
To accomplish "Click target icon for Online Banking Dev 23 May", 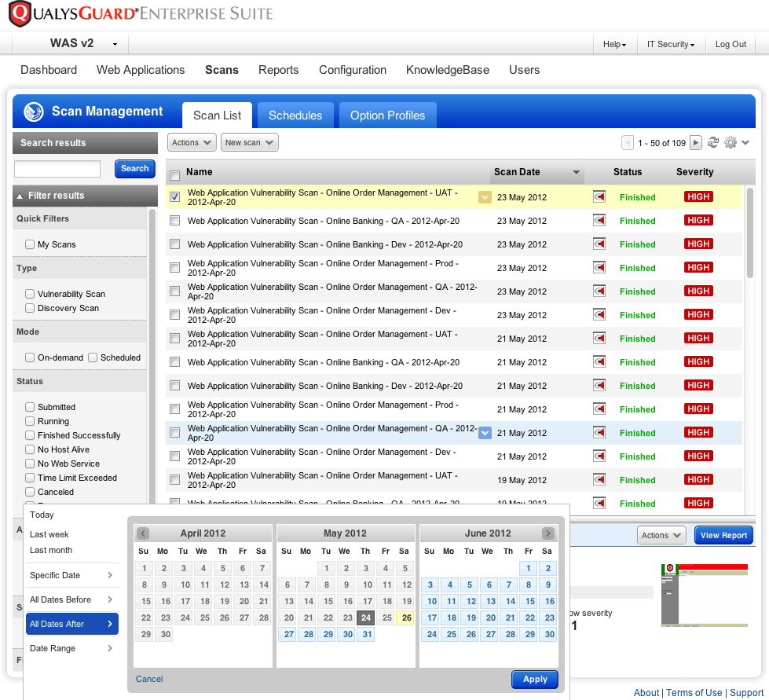I will coord(599,244).
